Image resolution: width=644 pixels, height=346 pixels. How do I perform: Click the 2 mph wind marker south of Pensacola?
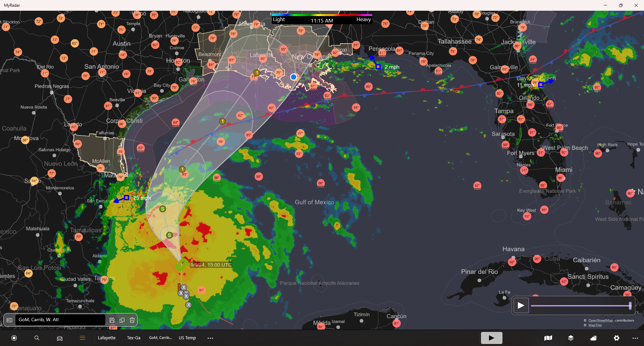378,67
